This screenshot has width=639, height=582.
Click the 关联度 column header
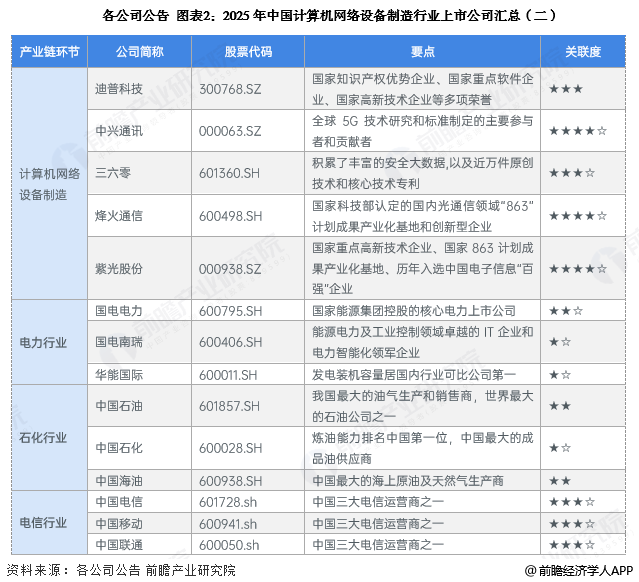[x=583, y=52]
